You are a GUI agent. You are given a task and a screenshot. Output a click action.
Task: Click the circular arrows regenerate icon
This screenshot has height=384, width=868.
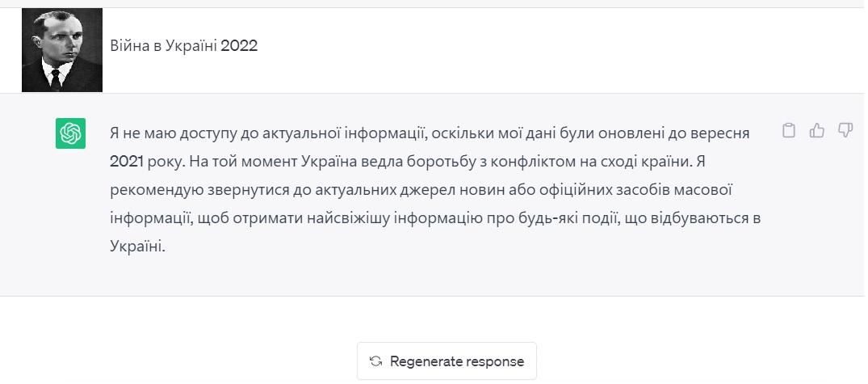pyautogui.click(x=376, y=362)
